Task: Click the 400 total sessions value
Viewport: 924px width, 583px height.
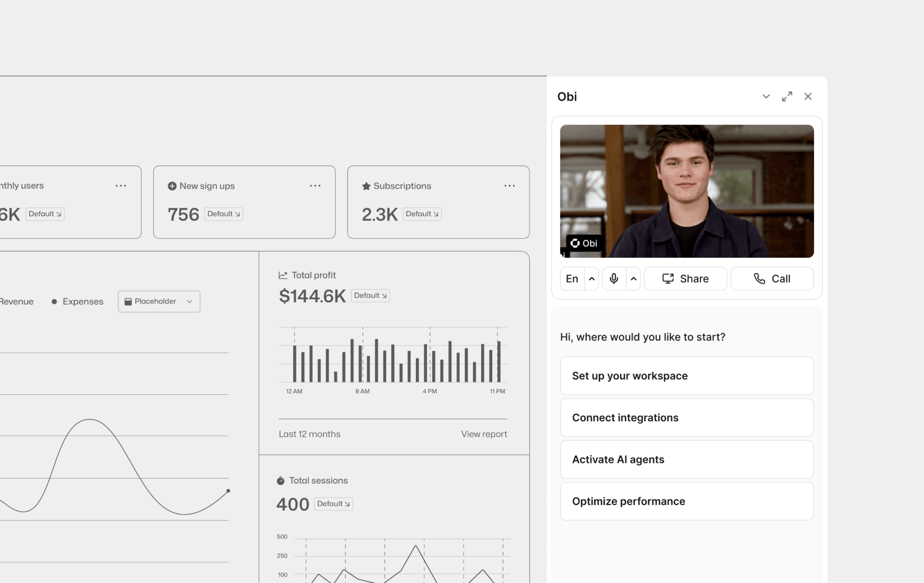Action: point(292,504)
